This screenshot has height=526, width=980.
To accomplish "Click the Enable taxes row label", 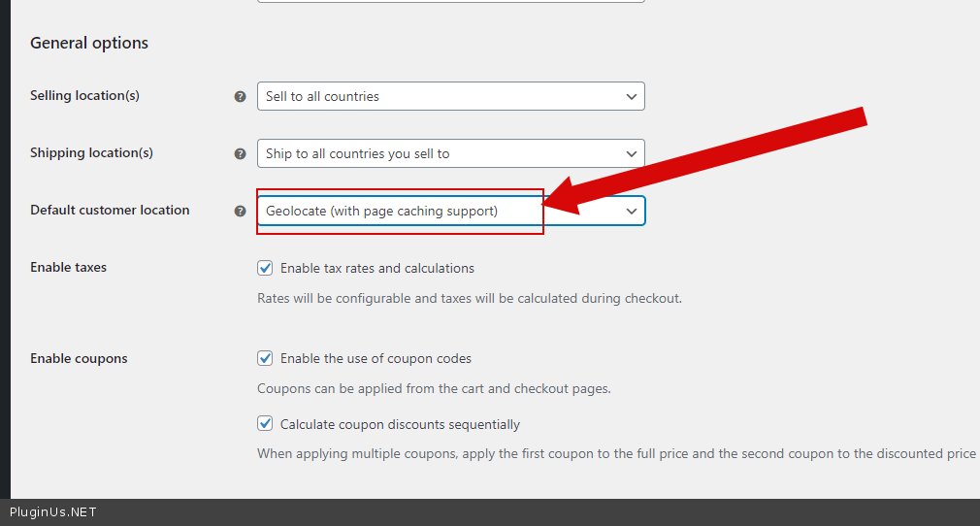I will point(68,268).
